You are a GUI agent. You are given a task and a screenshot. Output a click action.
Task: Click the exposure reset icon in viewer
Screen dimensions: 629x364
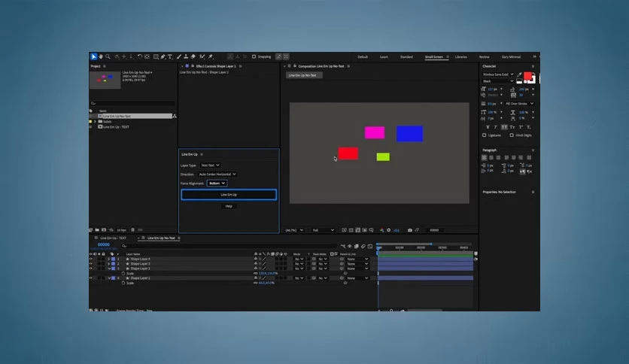click(389, 230)
